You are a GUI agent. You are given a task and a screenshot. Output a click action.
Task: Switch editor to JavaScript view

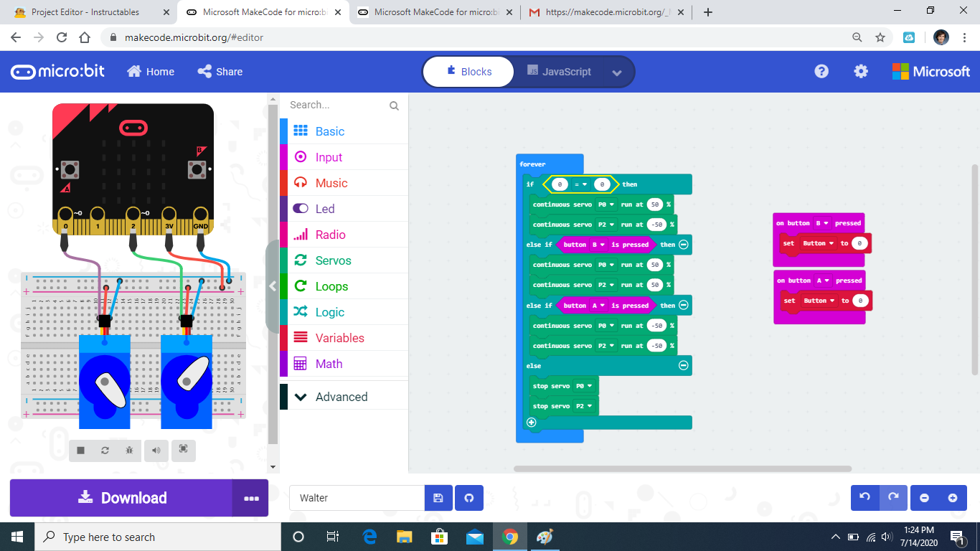559,72
